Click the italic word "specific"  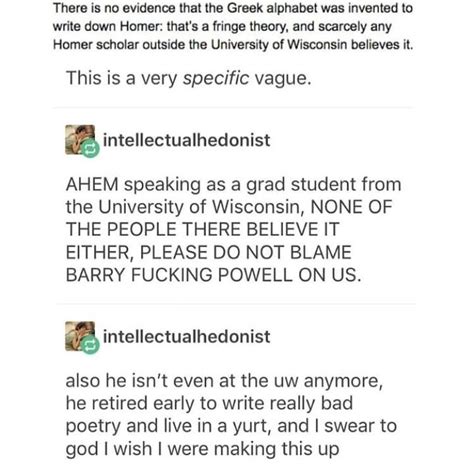click(x=216, y=78)
